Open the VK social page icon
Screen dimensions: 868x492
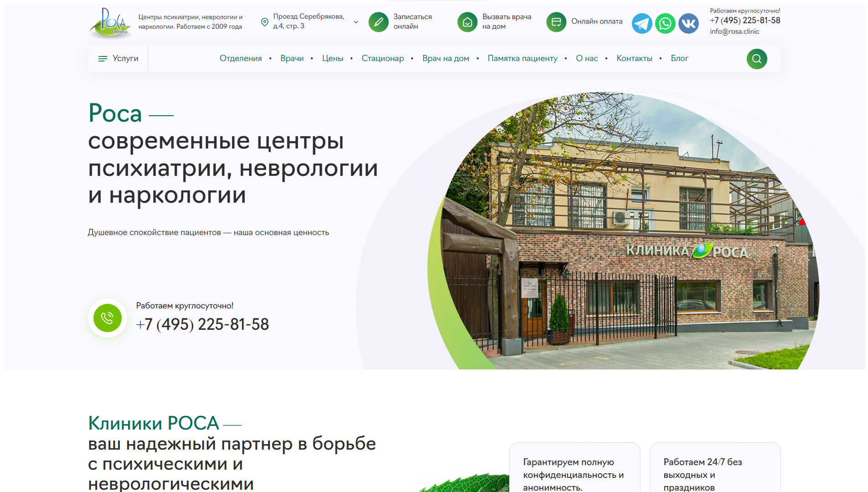coord(688,23)
